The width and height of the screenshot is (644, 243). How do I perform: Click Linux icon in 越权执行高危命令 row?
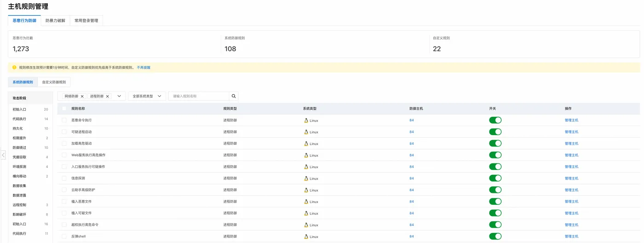coord(306,225)
